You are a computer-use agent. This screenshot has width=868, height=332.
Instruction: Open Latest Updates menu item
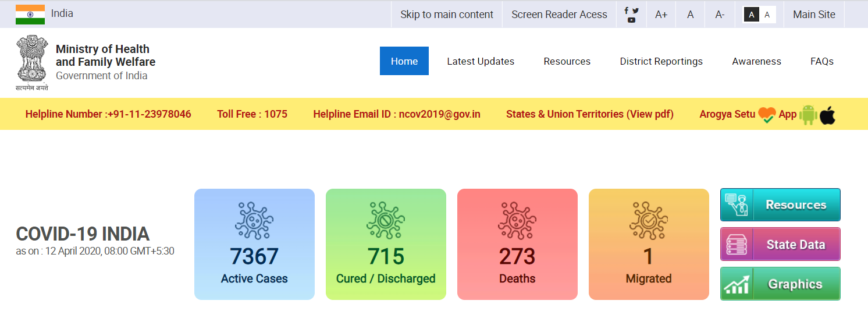[481, 61]
